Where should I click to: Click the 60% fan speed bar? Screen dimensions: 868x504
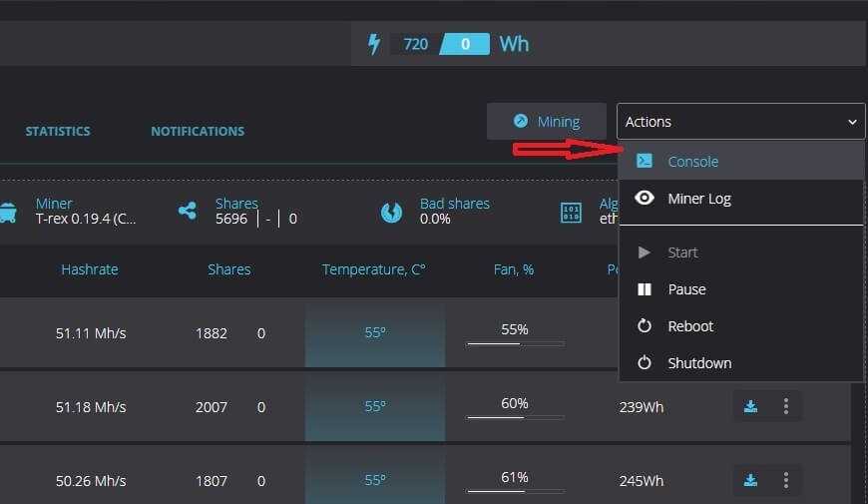(515, 417)
